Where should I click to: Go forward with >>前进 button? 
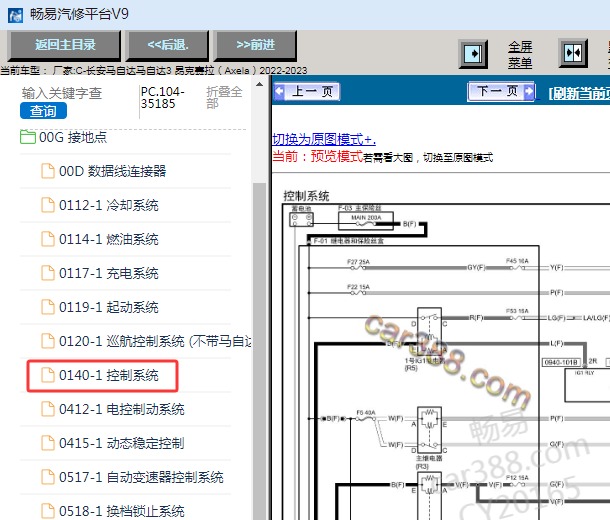256,45
